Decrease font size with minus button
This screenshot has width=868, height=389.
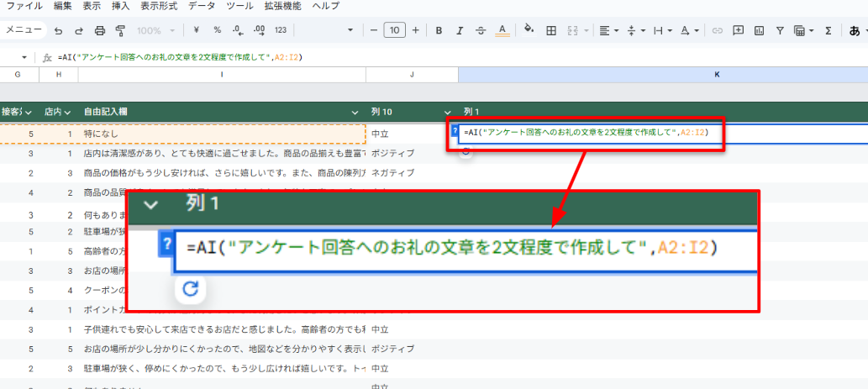point(374,30)
